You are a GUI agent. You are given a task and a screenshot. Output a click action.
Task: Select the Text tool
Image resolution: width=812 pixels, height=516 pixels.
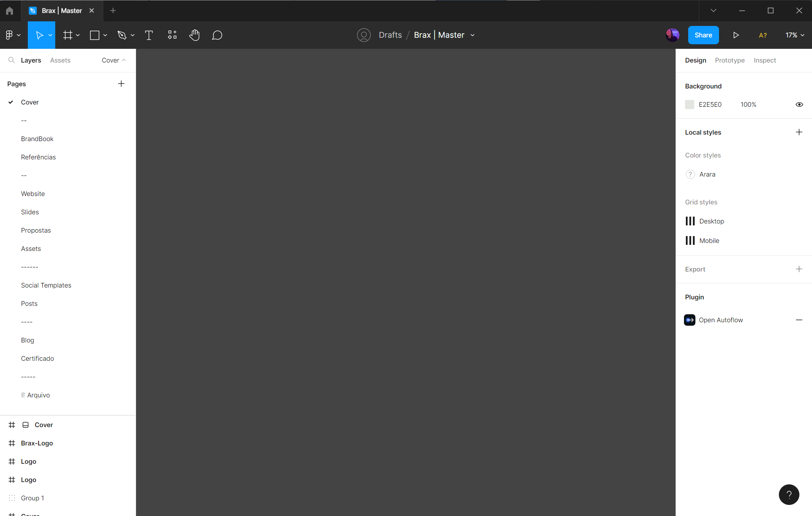[x=149, y=35]
